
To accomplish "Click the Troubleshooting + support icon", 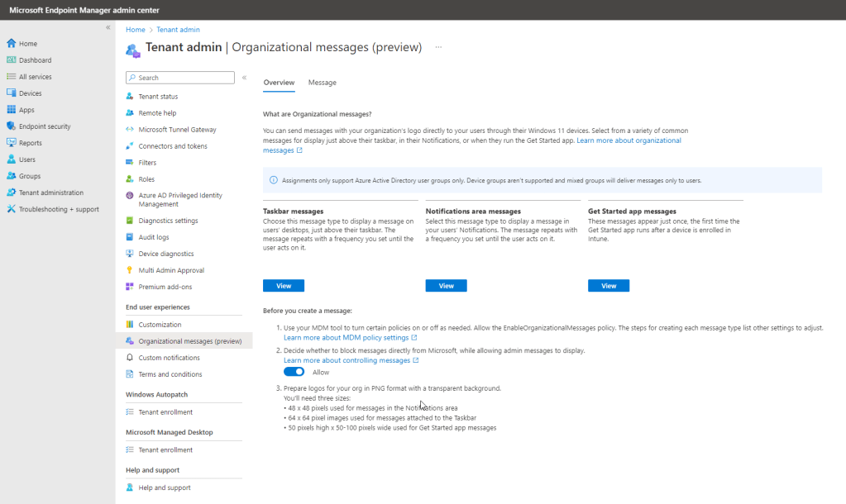I will [10, 208].
